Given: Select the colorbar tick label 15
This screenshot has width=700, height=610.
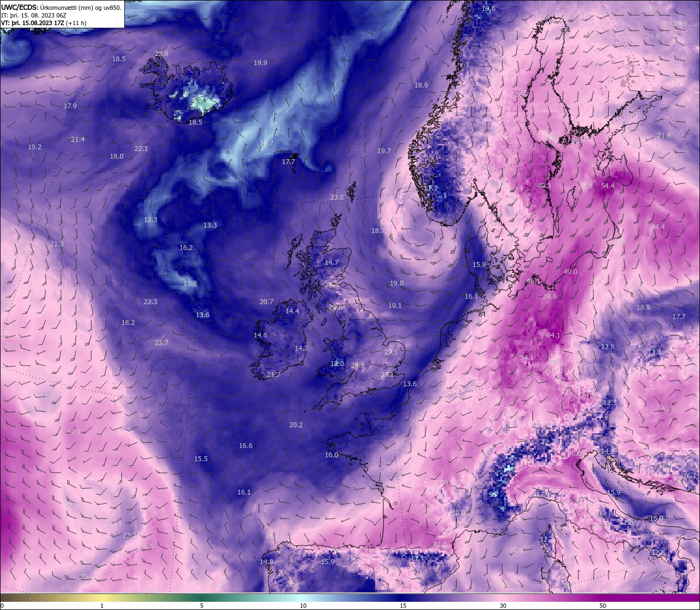Looking at the screenshot, I should click(x=403, y=606).
